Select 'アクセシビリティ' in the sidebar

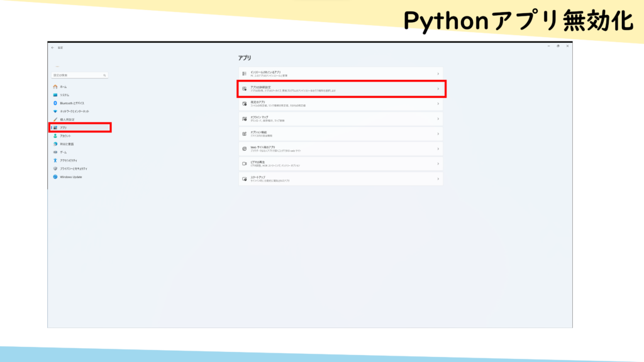(80, 160)
